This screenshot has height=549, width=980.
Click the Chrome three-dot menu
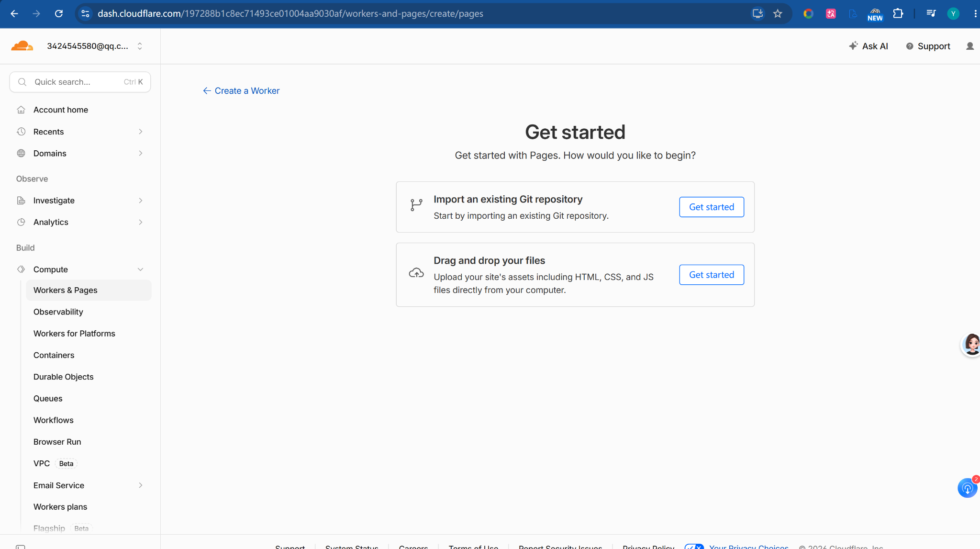(975, 13)
